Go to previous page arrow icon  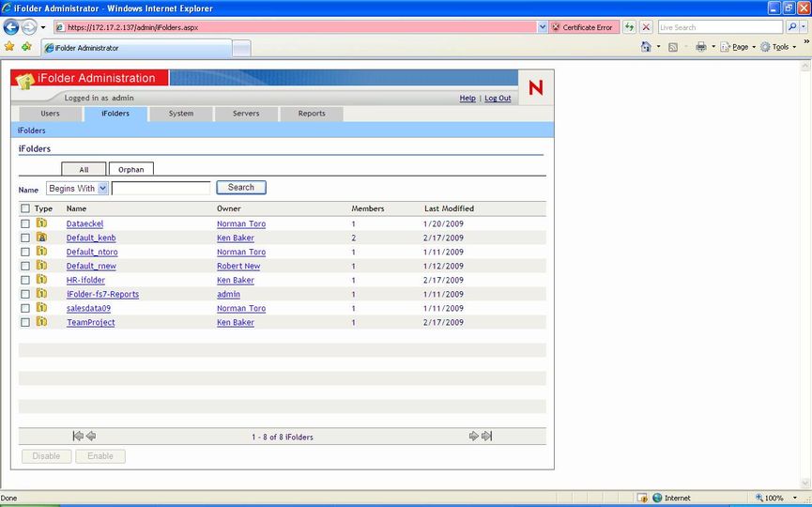click(91, 436)
